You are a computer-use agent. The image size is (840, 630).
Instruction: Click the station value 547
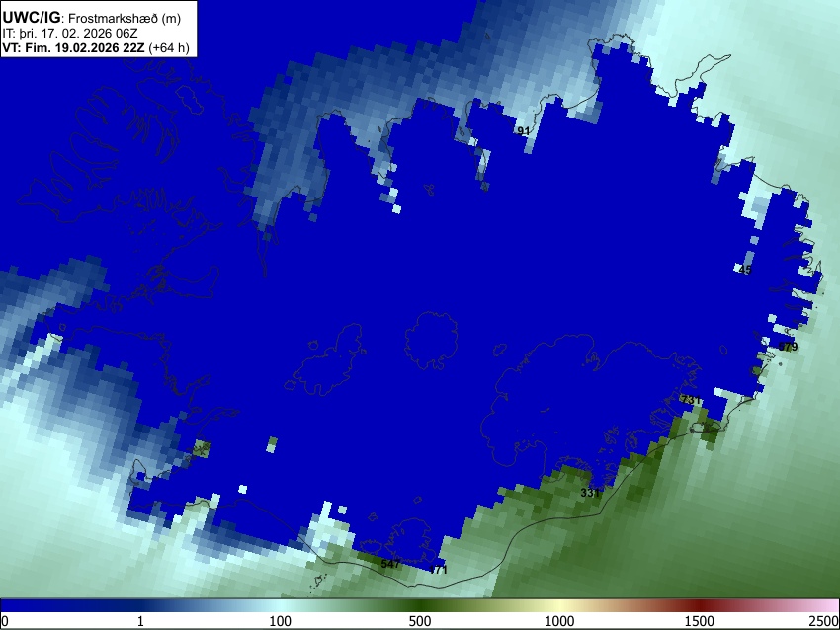[390, 564]
